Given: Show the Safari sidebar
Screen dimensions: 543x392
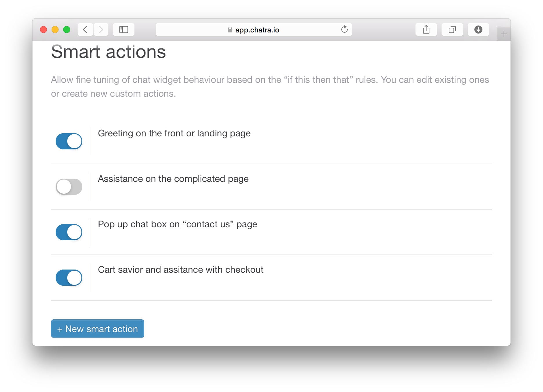Looking at the screenshot, I should (x=124, y=30).
